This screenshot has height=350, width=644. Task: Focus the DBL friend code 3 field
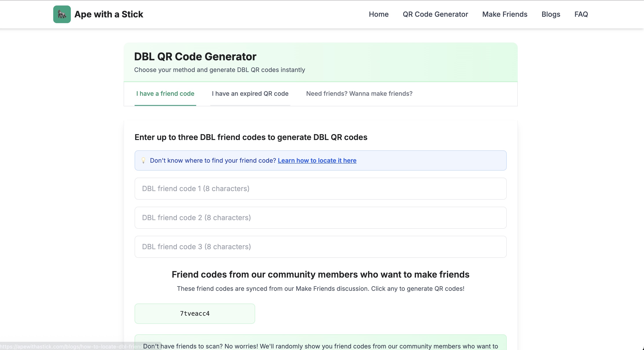(320, 247)
